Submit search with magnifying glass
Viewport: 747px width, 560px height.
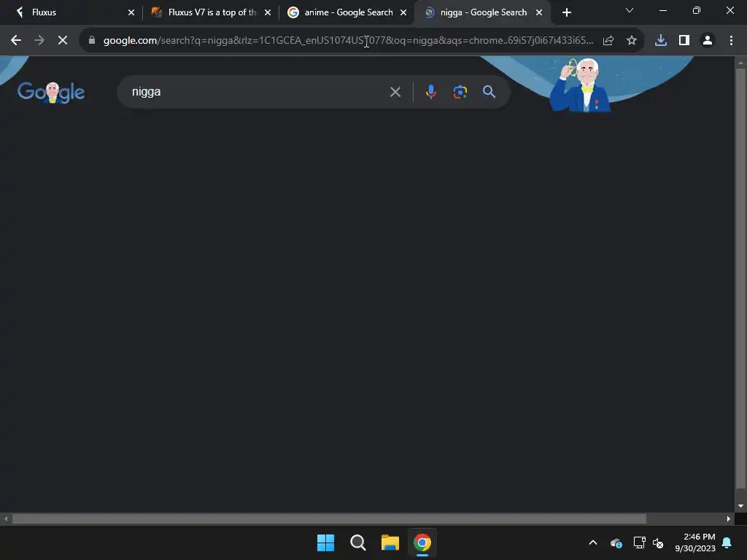489,92
